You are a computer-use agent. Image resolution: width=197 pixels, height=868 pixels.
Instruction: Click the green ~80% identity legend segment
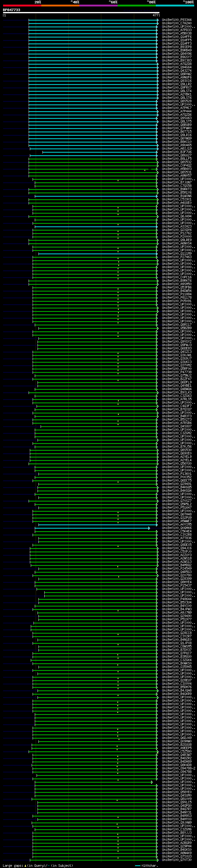point(137,6)
